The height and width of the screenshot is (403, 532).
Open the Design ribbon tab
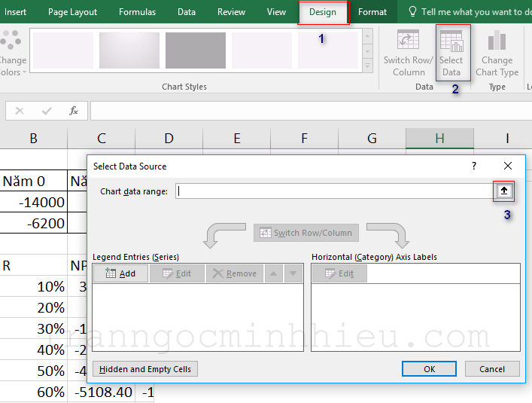click(x=323, y=12)
